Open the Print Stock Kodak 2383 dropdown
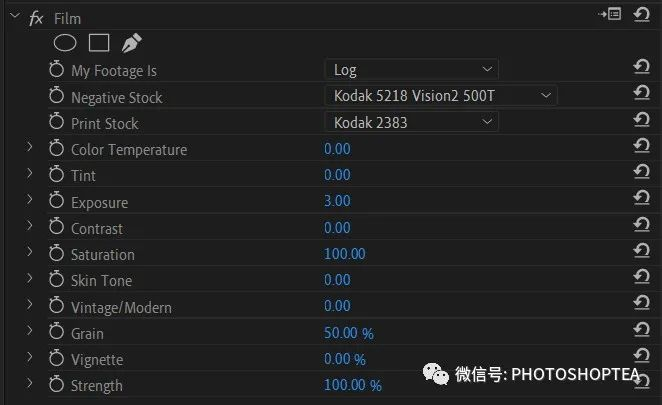The height and width of the screenshot is (405, 662). click(x=412, y=122)
